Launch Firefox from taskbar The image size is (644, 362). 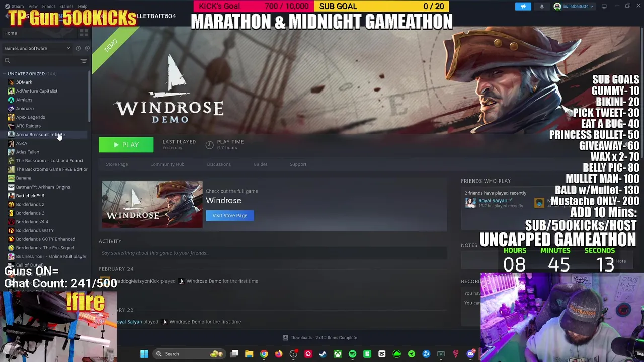(278, 354)
